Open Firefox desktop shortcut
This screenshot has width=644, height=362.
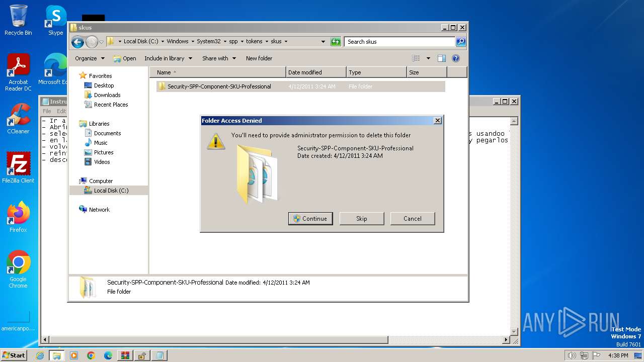(x=18, y=218)
